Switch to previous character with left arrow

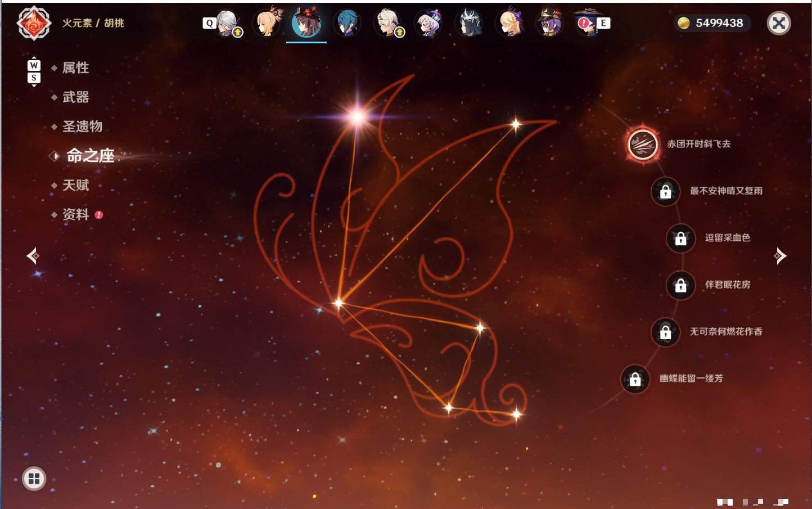click(33, 256)
